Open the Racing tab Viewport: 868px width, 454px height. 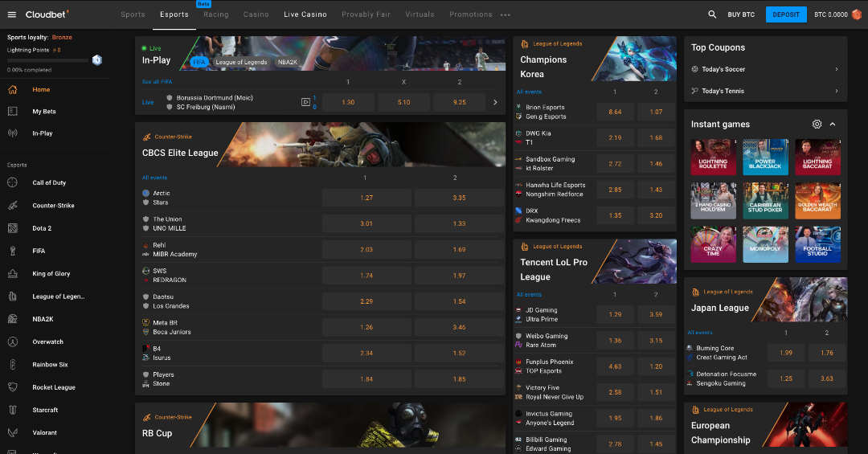click(x=216, y=14)
